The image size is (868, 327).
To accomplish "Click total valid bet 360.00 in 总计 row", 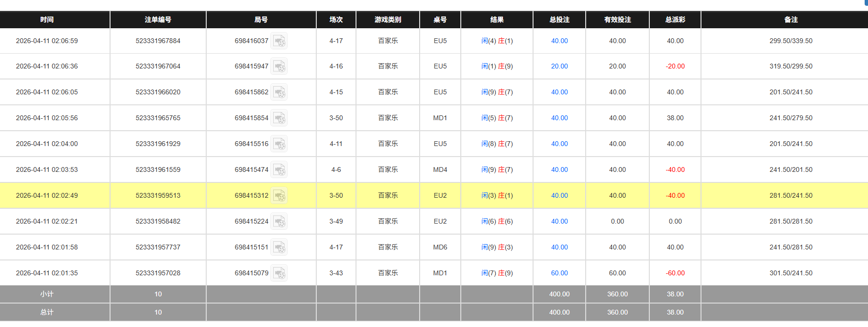I will 617,313.
